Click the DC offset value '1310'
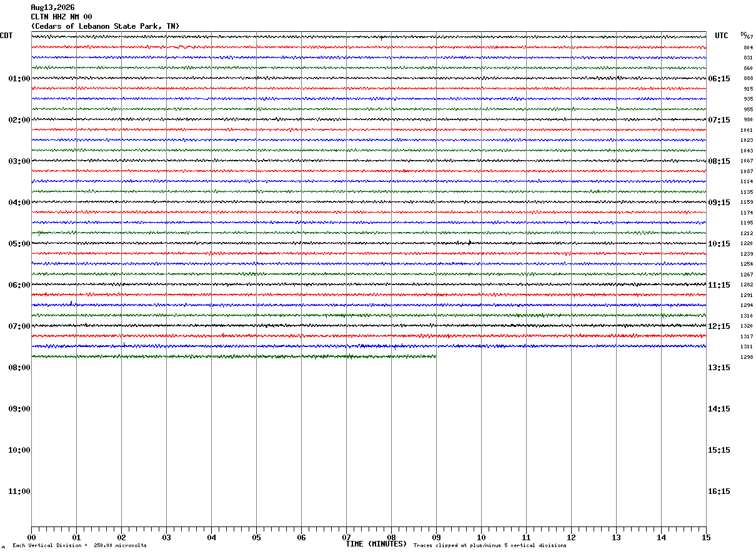The width and height of the screenshot is (756, 554). coord(747,316)
